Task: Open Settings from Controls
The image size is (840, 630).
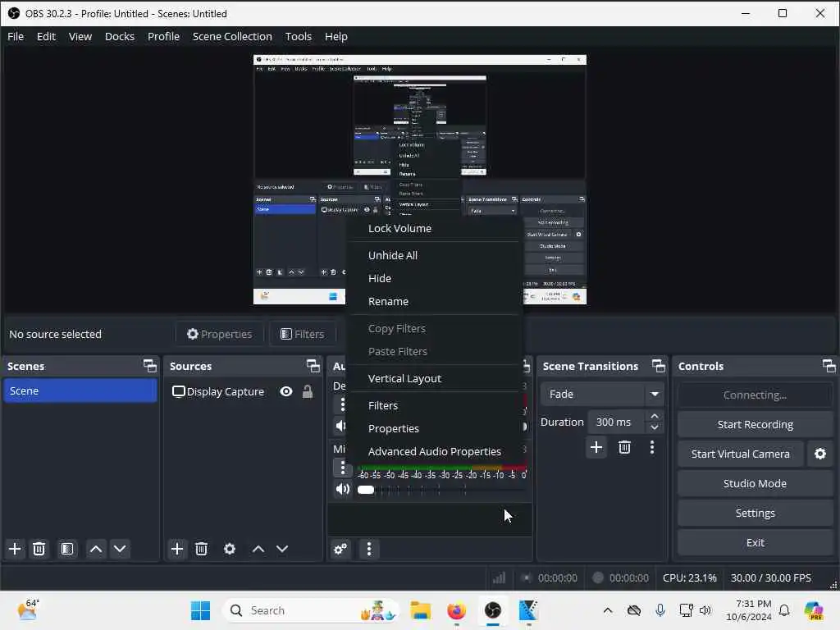Action: tap(755, 514)
